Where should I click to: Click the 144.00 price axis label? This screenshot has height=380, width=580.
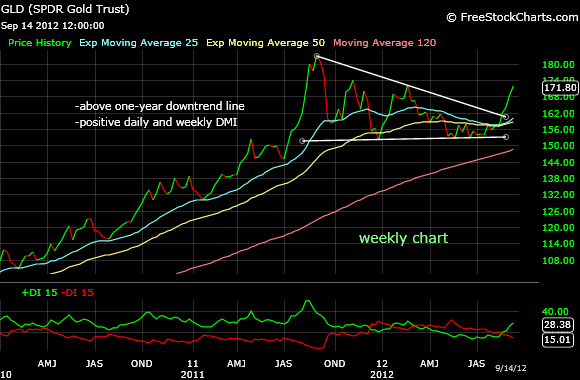pyautogui.click(x=558, y=162)
